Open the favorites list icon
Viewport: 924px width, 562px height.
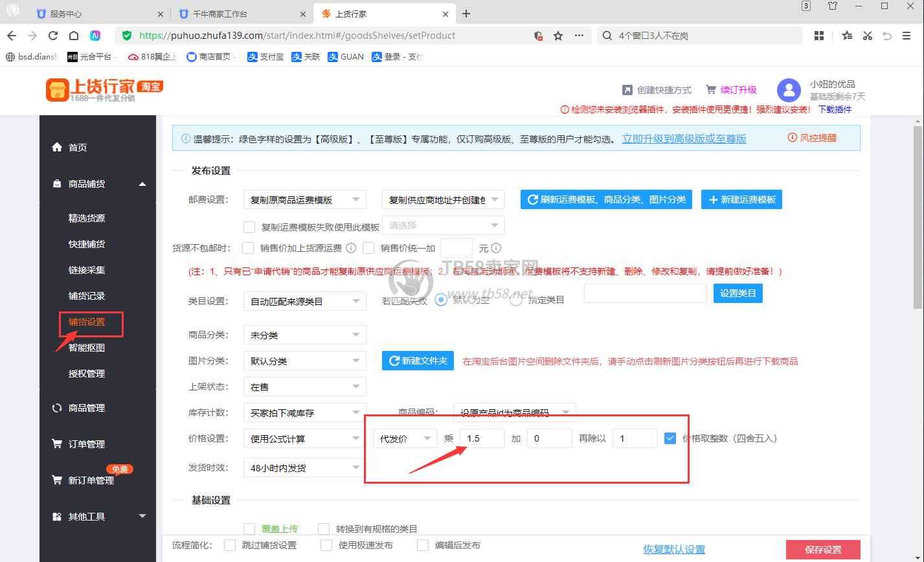click(847, 36)
